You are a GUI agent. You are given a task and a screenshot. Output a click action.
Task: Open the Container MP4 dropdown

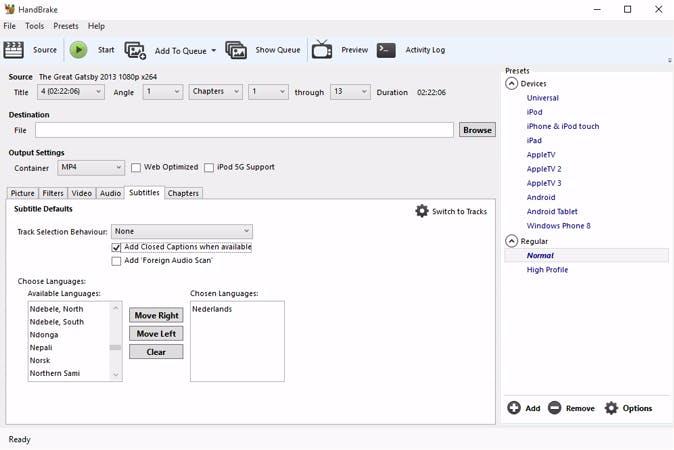click(90, 168)
